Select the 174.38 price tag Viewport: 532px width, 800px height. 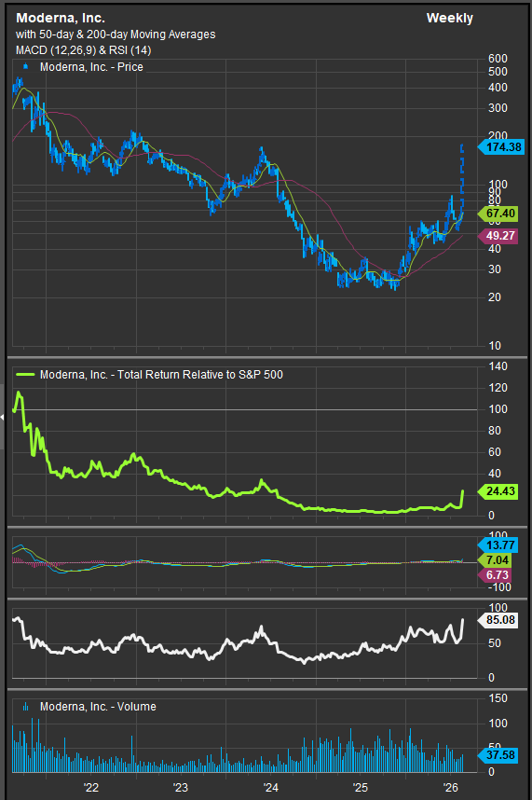[x=501, y=147]
